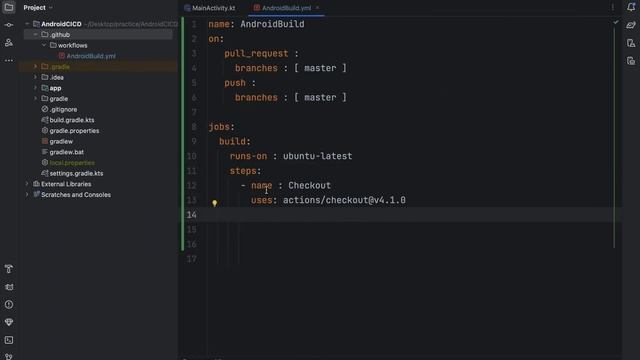Open editor tab options ellipsis menu

(x=612, y=7)
